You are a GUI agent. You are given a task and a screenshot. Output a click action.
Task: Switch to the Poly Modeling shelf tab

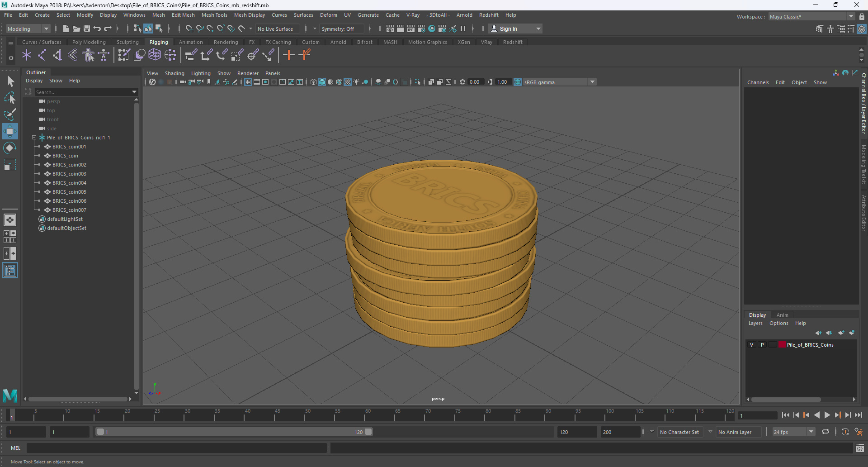(89, 42)
